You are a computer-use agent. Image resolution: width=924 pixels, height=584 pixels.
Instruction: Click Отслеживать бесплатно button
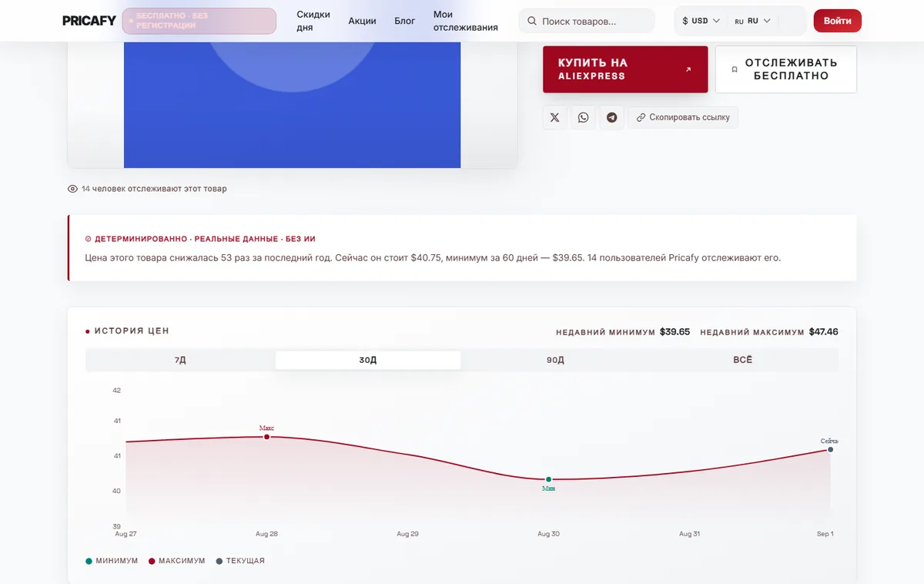tap(785, 69)
